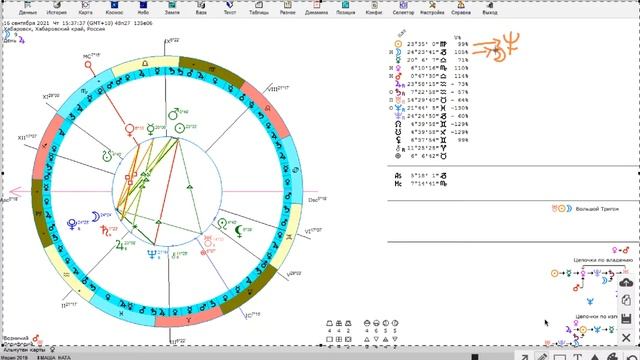Open the Данные toolbar item
Image resolution: width=640 pixels, height=360 pixels.
click(28, 8)
